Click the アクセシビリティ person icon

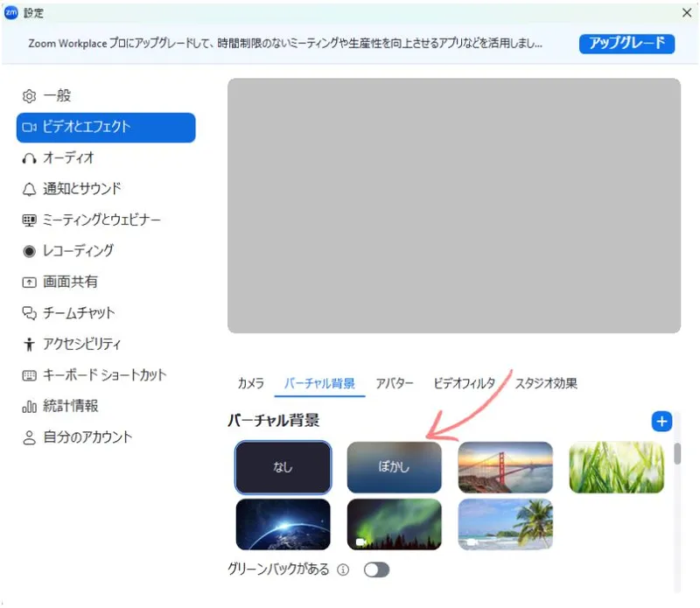[x=29, y=344]
